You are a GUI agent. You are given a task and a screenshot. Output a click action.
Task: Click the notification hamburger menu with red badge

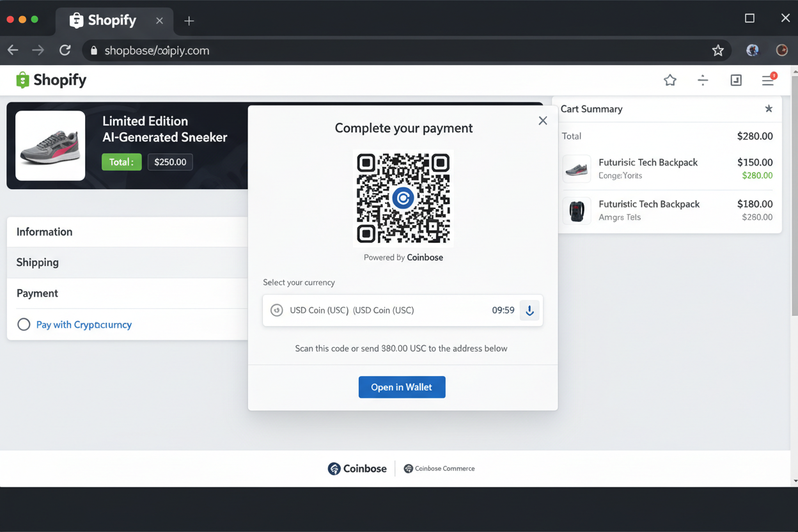[768, 80]
